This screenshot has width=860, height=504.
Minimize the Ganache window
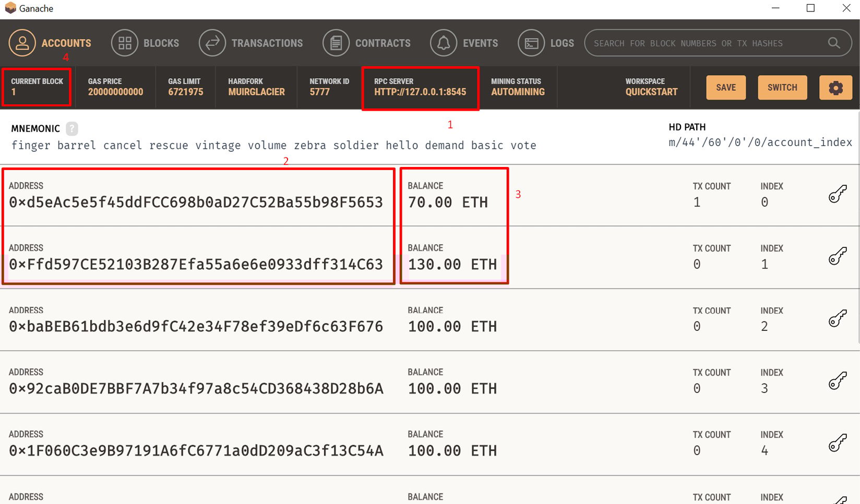coord(775,8)
